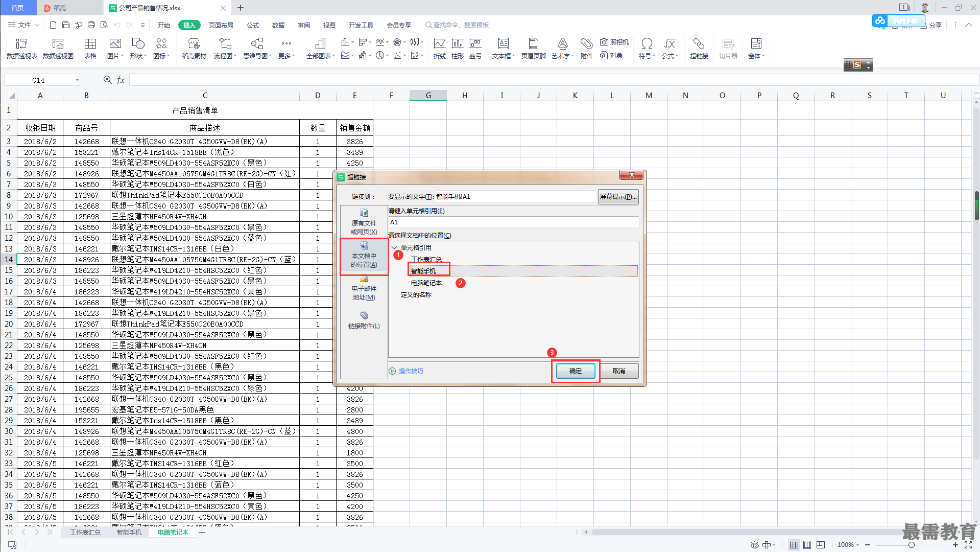
Task: Open the symbol (符号) picker
Action: (x=647, y=49)
